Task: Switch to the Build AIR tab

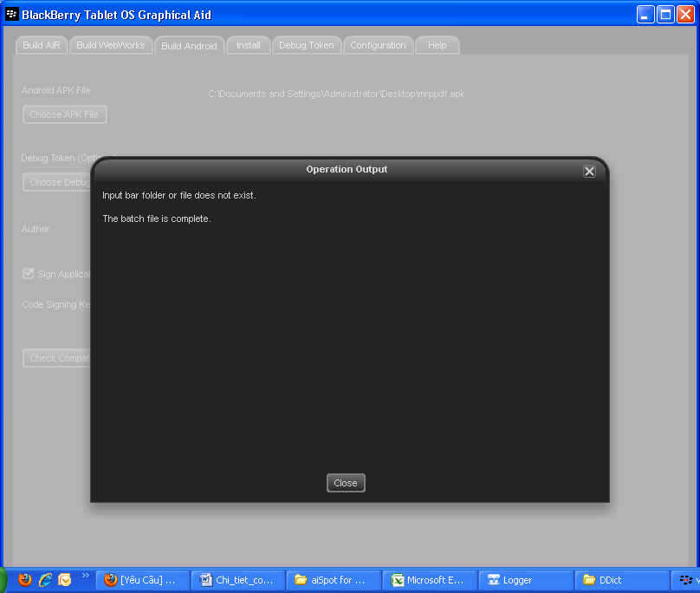Action: tap(42, 45)
